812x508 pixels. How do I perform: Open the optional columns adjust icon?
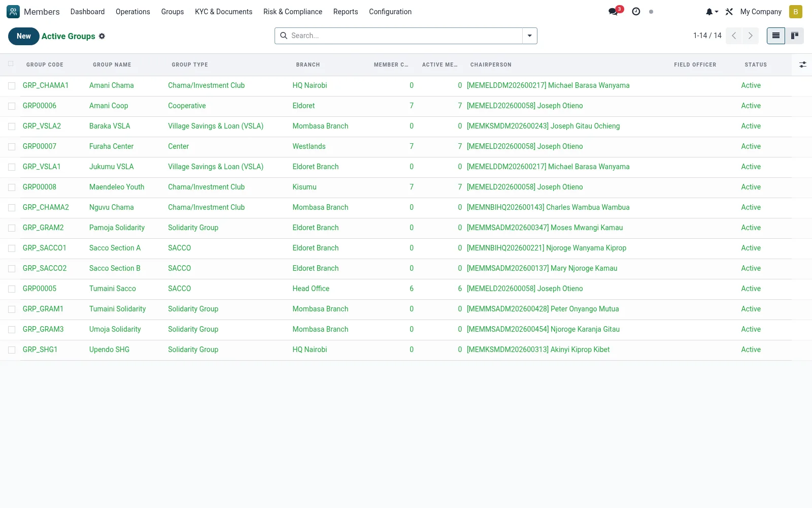pyautogui.click(x=802, y=65)
